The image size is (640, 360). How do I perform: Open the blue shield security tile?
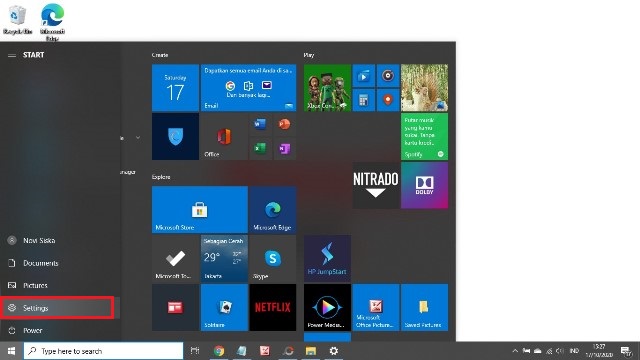(175, 136)
